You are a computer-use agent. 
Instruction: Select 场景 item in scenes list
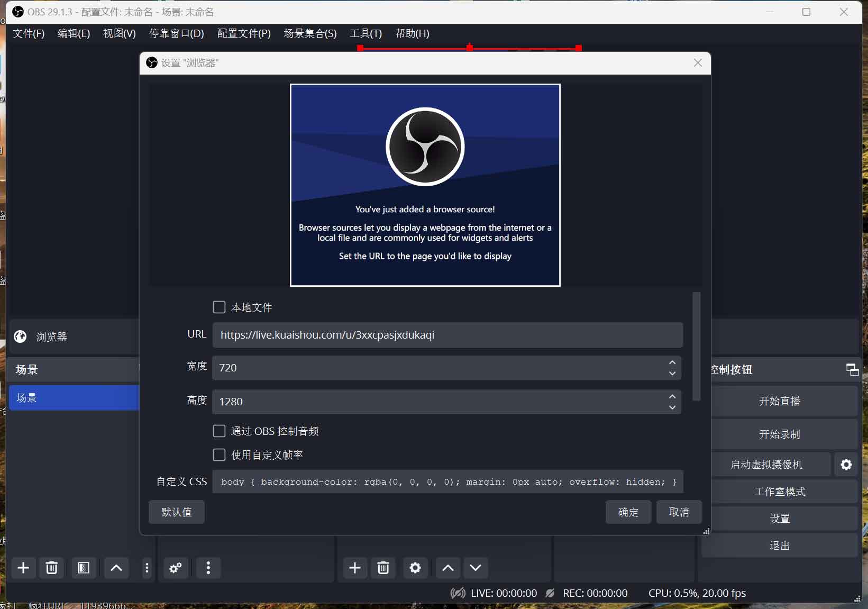pyautogui.click(x=74, y=398)
